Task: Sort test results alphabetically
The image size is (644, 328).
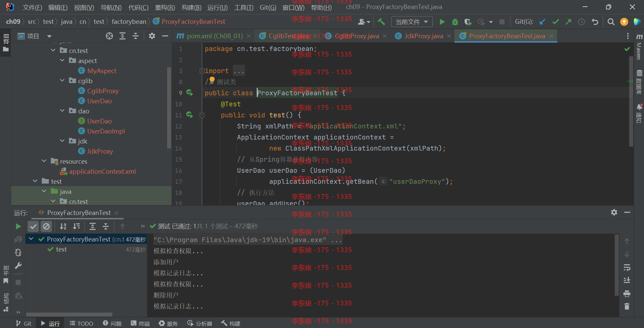Action: tap(63, 226)
